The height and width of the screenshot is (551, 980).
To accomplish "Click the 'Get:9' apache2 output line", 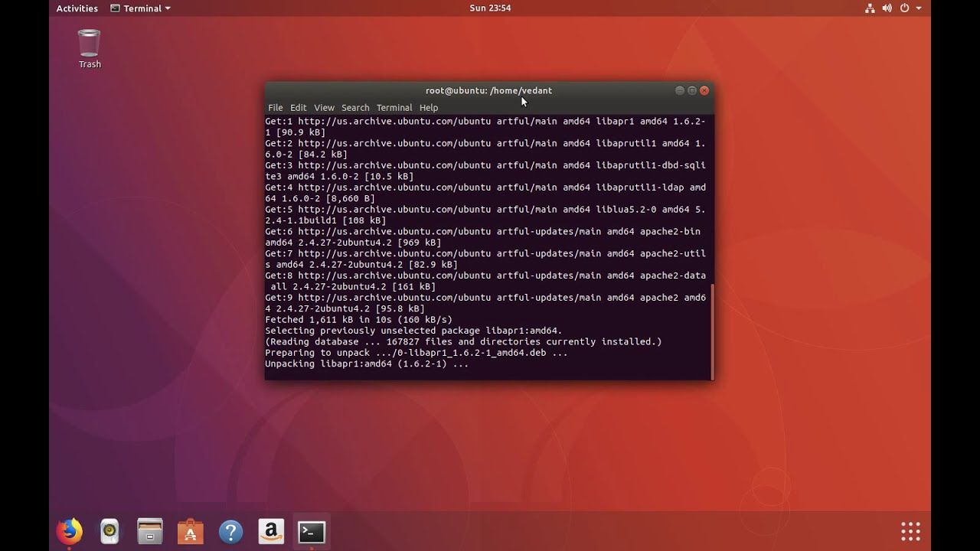I will 485,303.
